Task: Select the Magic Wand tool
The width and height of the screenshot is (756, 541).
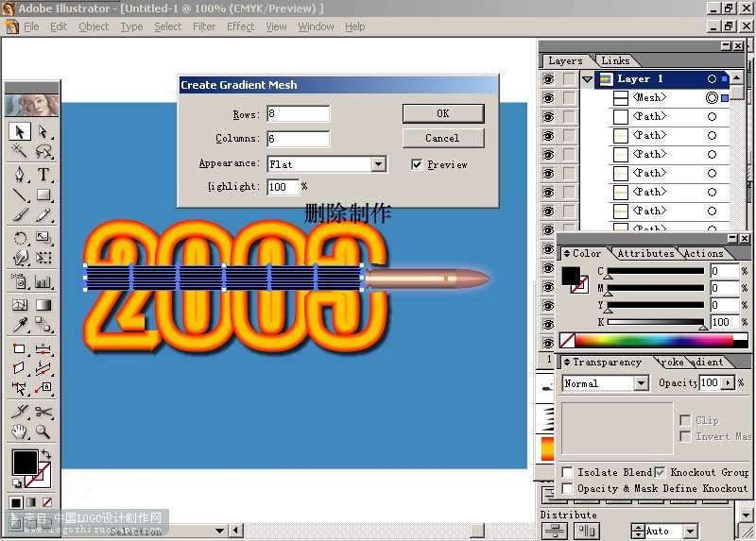Action: [19, 152]
